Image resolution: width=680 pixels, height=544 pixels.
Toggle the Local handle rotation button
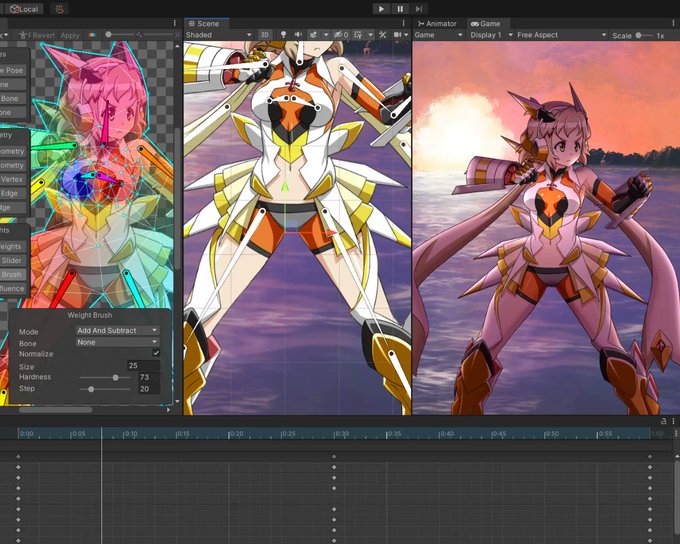24,9
